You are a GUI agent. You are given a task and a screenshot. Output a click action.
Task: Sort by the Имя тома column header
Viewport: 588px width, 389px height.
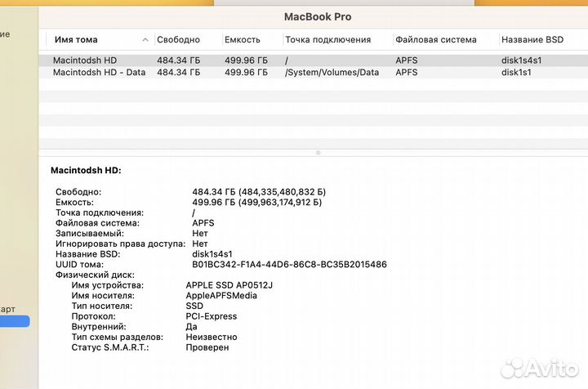pyautogui.click(x=76, y=39)
